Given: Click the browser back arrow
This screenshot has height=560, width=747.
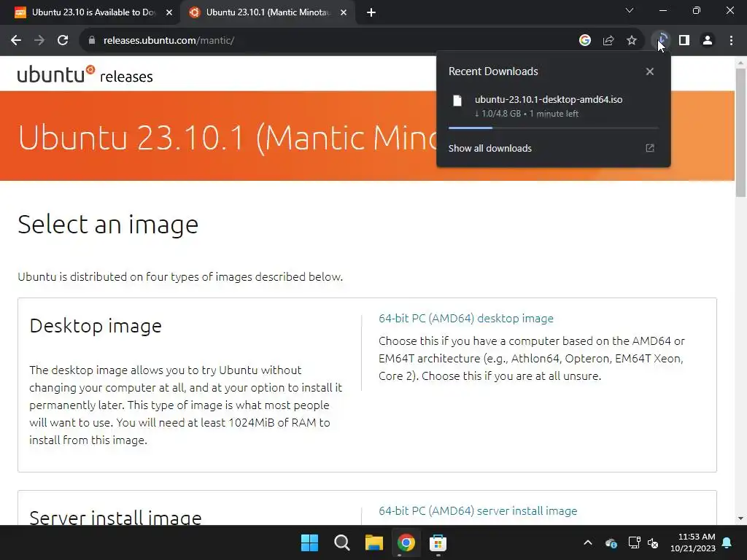Looking at the screenshot, I should 16,41.
